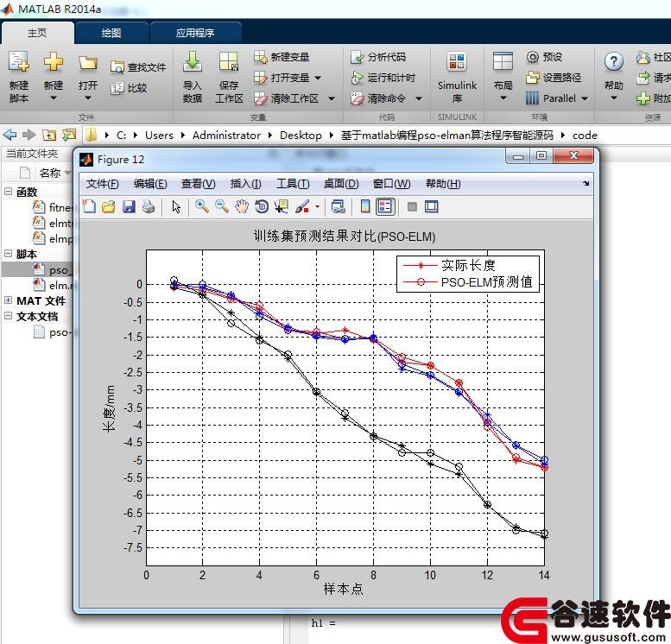Collapse the Functions (函数) group
Image resolution: width=671 pixels, height=644 pixels.
[x=8, y=192]
